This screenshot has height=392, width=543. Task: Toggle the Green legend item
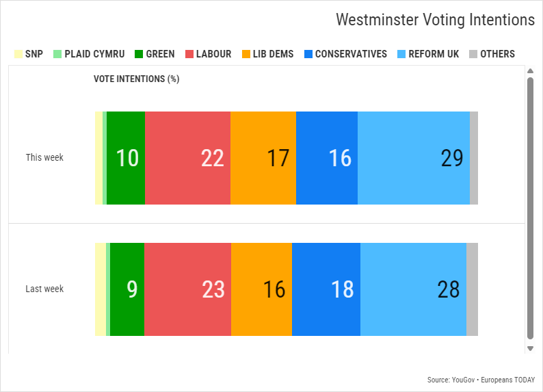pyautogui.click(x=155, y=54)
